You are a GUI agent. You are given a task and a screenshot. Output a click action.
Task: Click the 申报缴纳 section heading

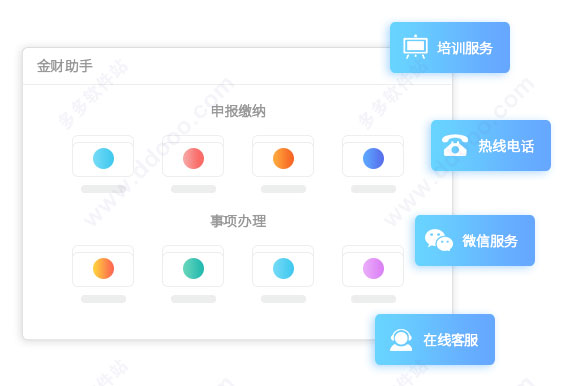pyautogui.click(x=238, y=111)
